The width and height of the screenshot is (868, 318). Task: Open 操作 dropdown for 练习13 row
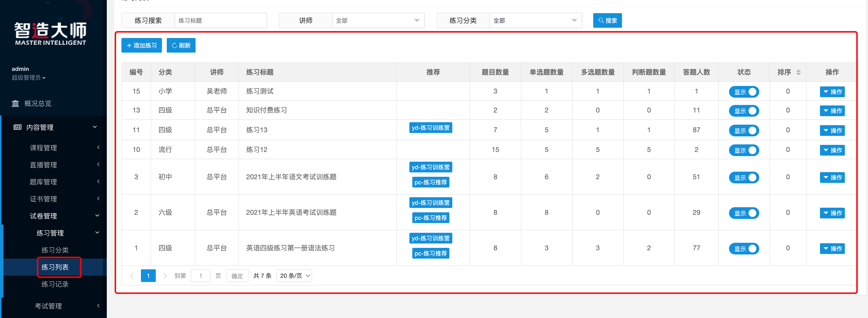pos(832,131)
